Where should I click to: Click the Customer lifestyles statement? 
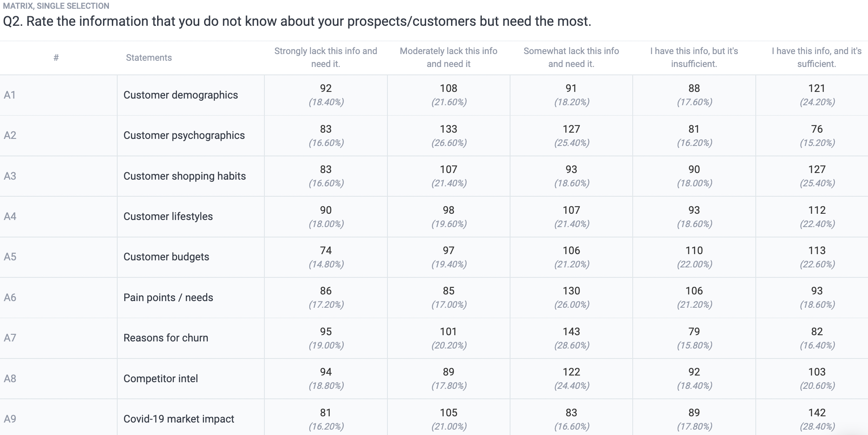(x=168, y=216)
